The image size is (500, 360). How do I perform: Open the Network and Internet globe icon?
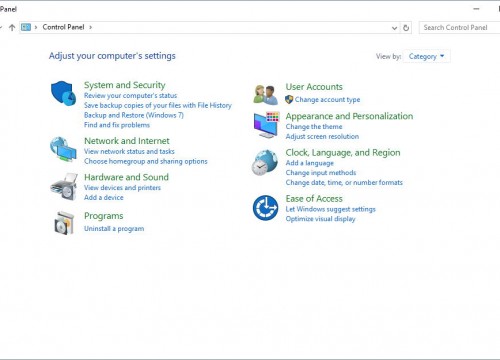(x=63, y=149)
